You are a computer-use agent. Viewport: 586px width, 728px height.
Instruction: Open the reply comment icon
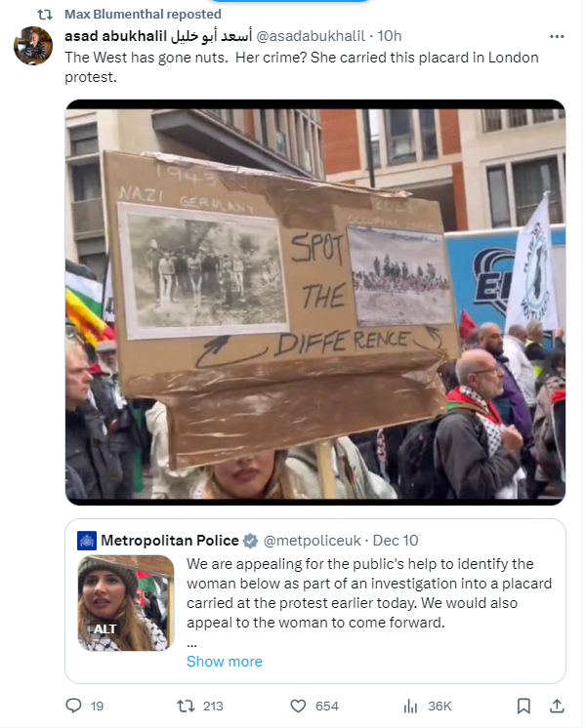pyautogui.click(x=73, y=706)
